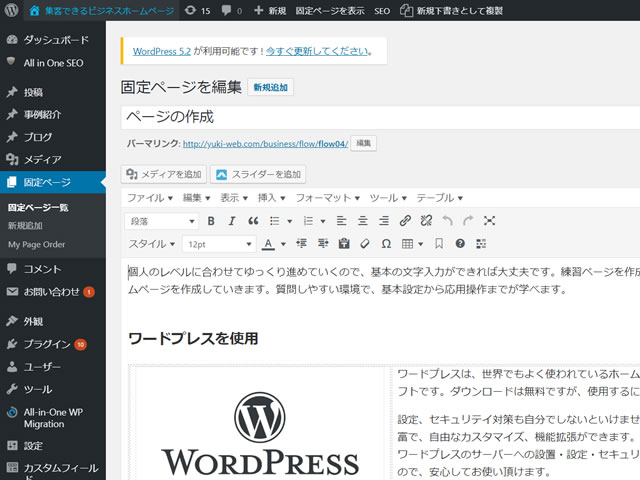Open the 表示 editor menu
640x480 pixels.
pos(234,198)
